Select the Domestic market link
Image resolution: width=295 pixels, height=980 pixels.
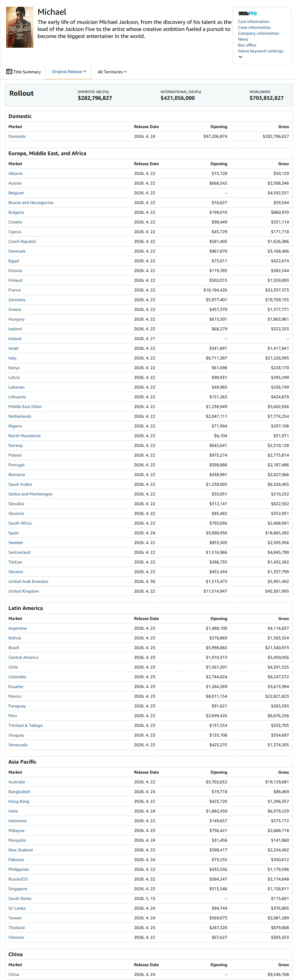[17, 136]
